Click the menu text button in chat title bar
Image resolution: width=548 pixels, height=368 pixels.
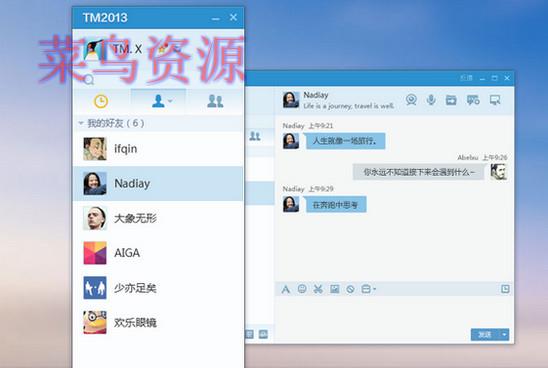[x=466, y=78]
